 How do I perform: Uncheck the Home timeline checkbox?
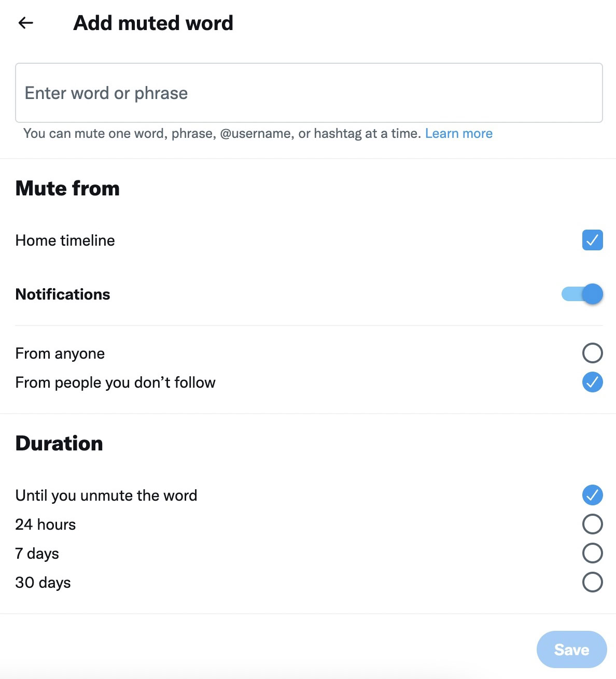point(592,240)
